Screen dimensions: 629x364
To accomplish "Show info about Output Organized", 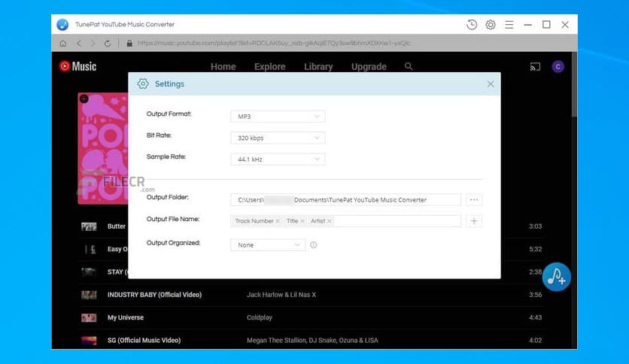I will (x=314, y=245).
